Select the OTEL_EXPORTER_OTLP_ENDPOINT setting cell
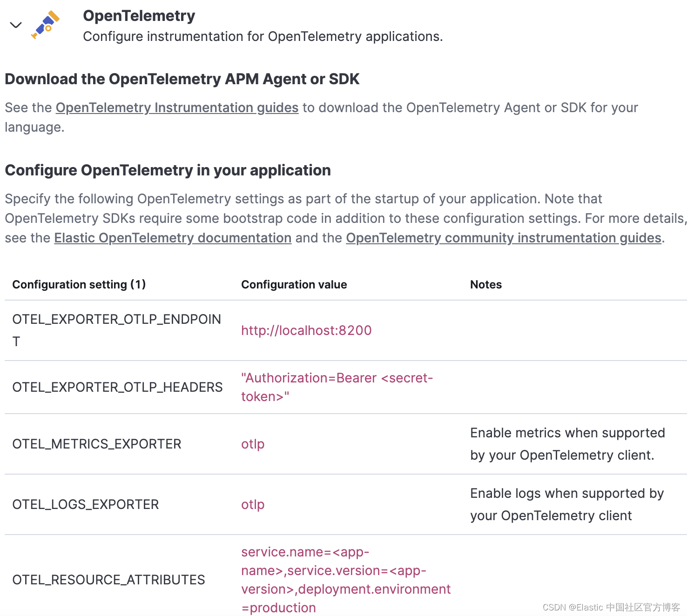This screenshot has height=616, width=687. (117, 330)
